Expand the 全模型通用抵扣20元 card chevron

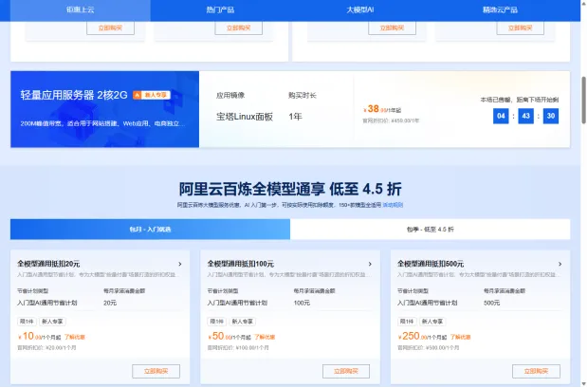(x=180, y=264)
